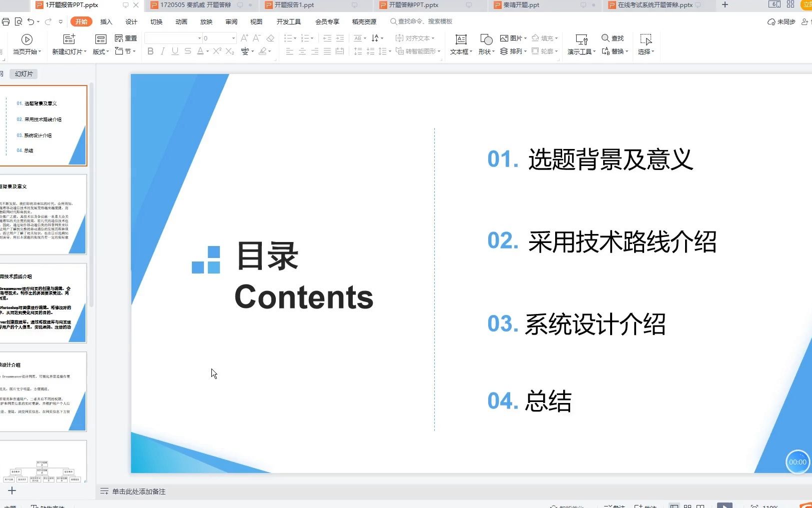
Task: Click the Find (查找) button
Action: [613, 38]
